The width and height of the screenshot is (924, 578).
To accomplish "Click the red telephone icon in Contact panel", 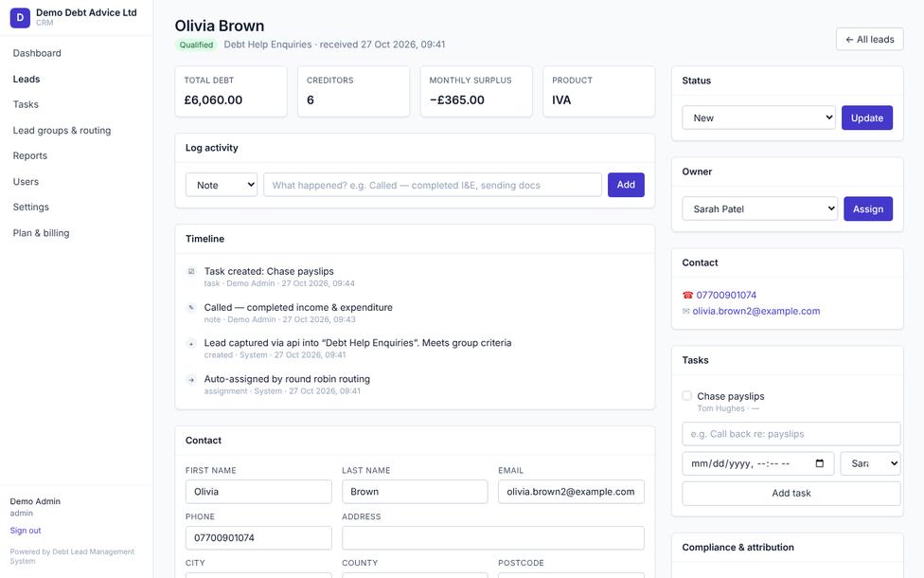I will (687, 295).
